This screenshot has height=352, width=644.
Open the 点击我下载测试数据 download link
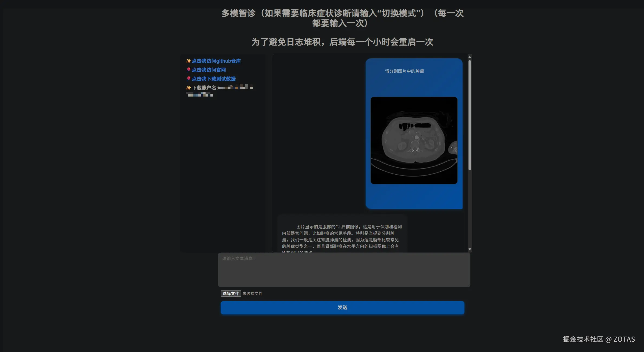[214, 79]
